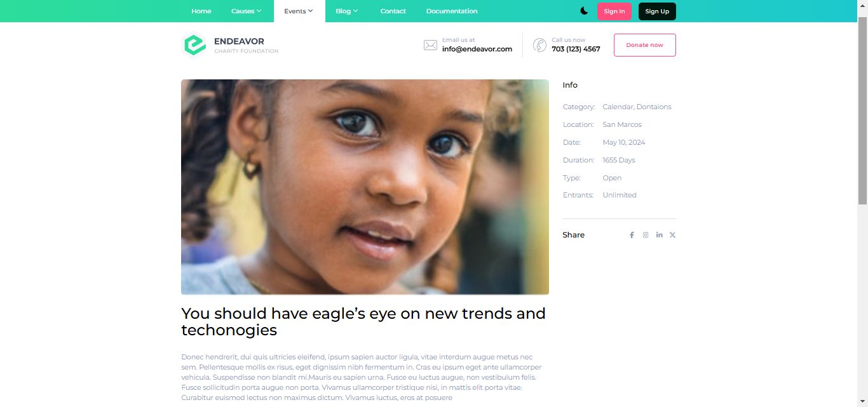Screen dimensions: 868x407
Task: Share on Instagram icon
Action: point(646,235)
